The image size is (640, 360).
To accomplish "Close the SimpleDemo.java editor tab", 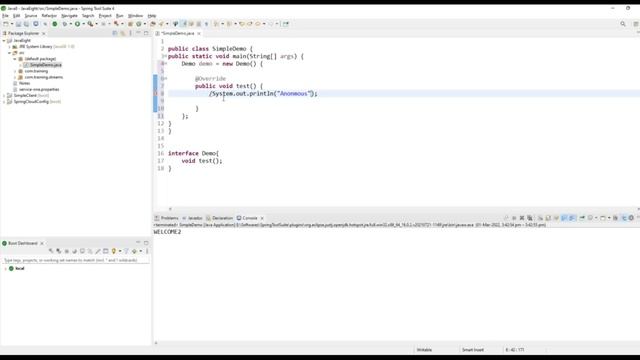I will pyautogui.click(x=199, y=33).
